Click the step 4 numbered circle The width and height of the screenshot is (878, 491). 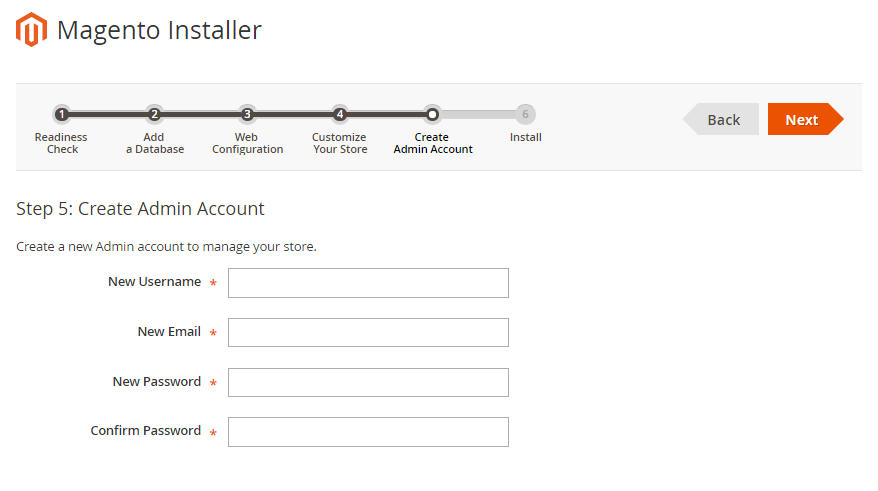click(x=340, y=114)
